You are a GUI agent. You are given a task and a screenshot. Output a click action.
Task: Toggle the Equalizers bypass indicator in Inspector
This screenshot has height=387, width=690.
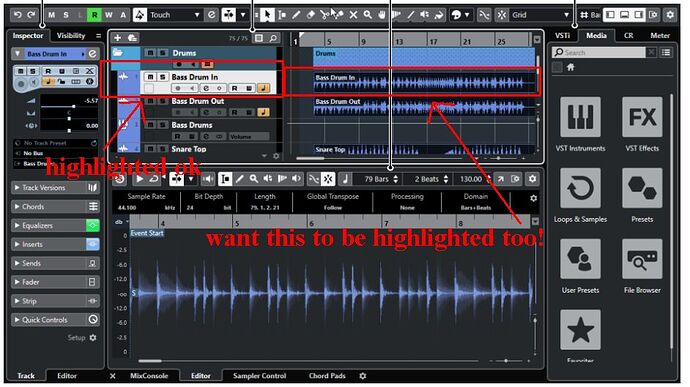(x=92, y=225)
